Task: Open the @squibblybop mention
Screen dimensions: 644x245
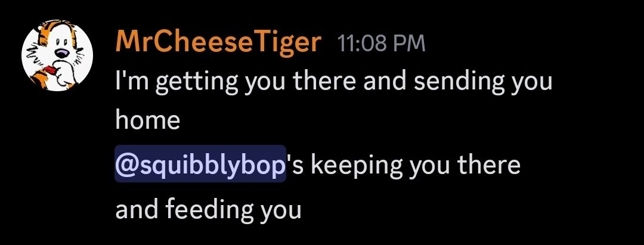Action: [200, 163]
